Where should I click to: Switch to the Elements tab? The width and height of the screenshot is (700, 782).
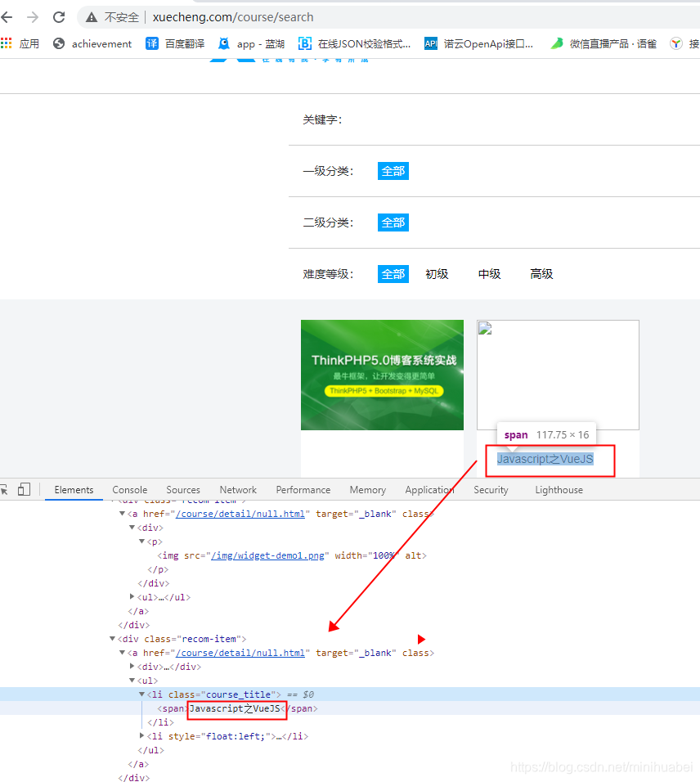tap(74, 490)
